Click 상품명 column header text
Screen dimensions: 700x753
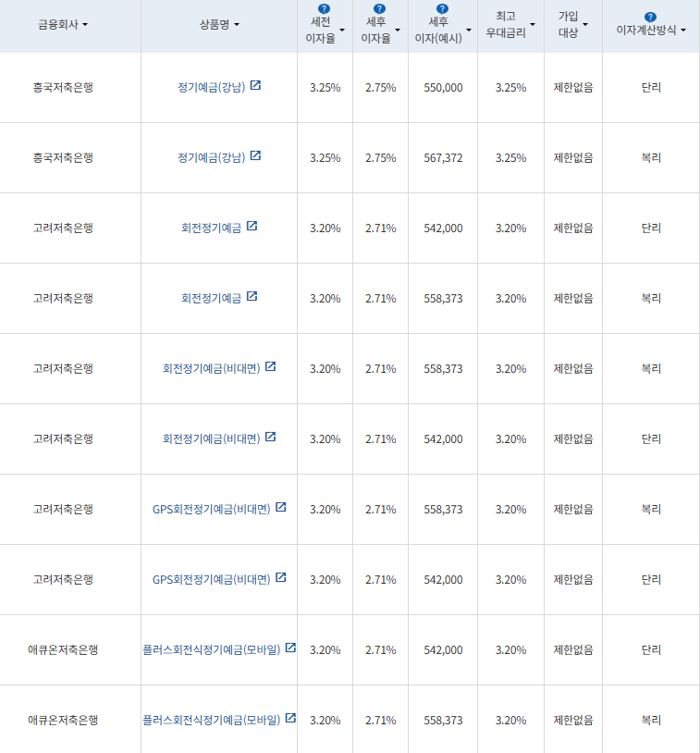point(215,24)
